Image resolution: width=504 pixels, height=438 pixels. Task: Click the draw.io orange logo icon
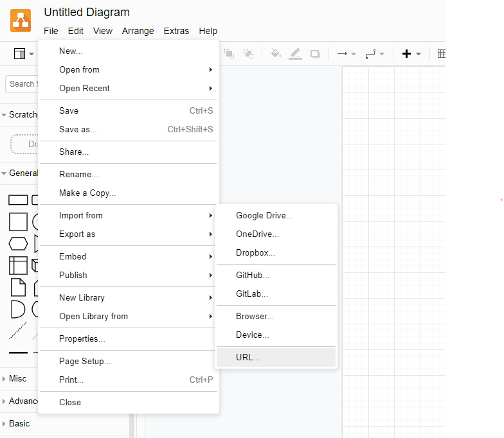point(21,21)
